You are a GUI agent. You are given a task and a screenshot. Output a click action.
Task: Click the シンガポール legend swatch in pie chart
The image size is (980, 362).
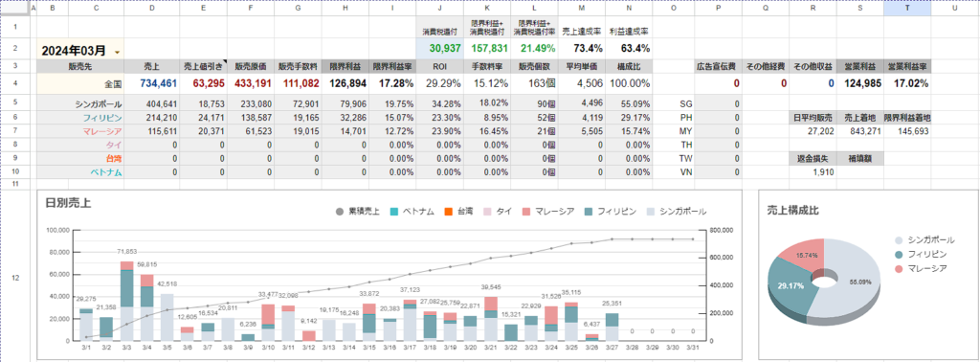pyautogui.click(x=899, y=240)
